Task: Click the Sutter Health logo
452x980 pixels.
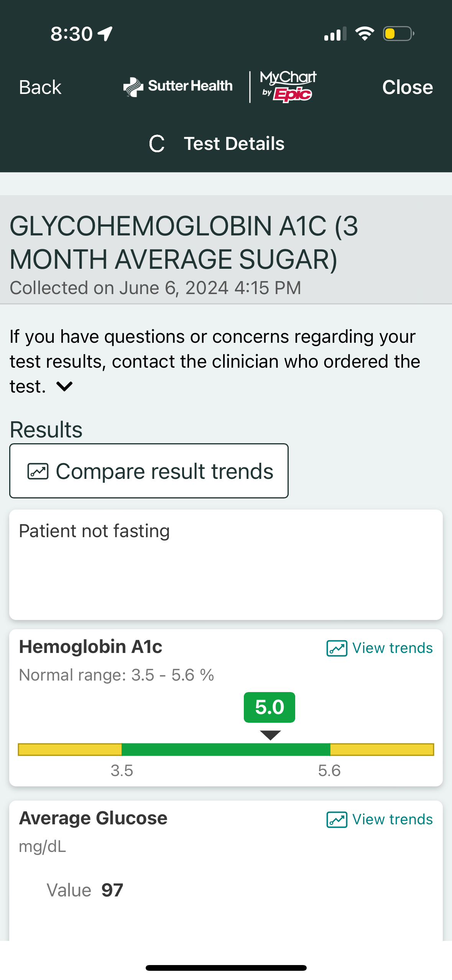Action: point(178,87)
